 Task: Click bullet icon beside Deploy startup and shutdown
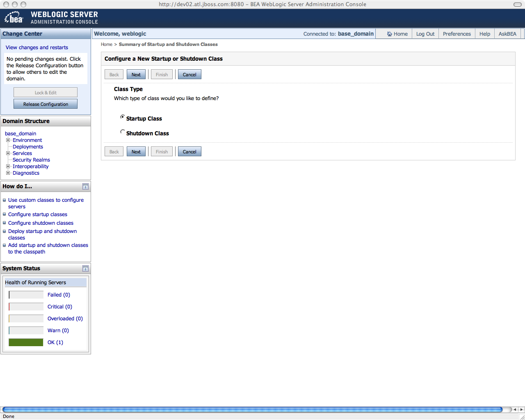point(5,231)
